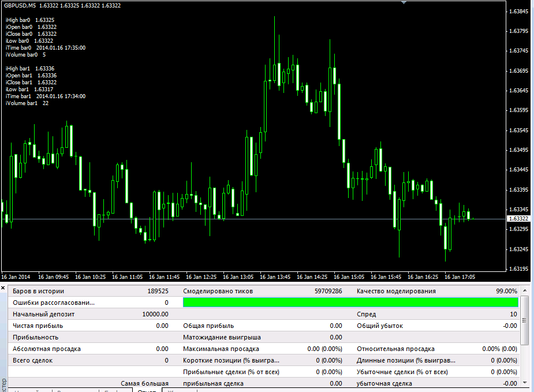This screenshot has width=534, height=392.
Task: Click the '16 Jan 17:05' time label
Action: click(460, 277)
